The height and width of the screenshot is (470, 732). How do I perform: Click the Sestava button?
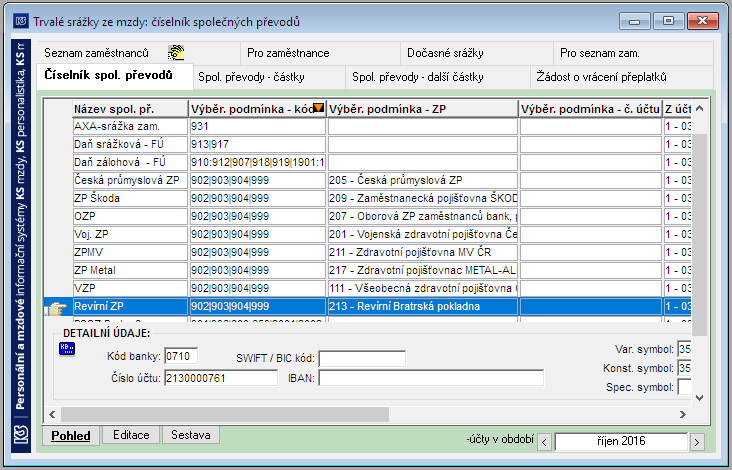point(190,435)
